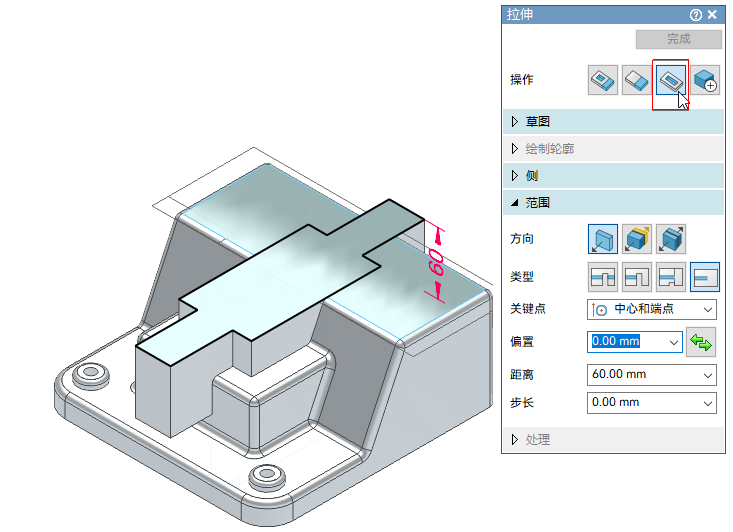Set 类型 to Through Next extent icon
This screenshot has height=532, width=733.
point(637,277)
